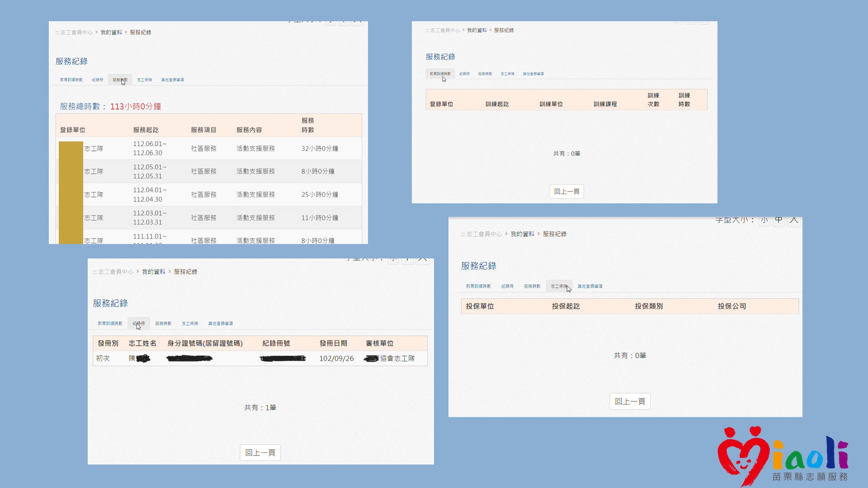868x488 pixels.
Task: Click 回上一頁 button under insurance table
Action: (x=630, y=401)
